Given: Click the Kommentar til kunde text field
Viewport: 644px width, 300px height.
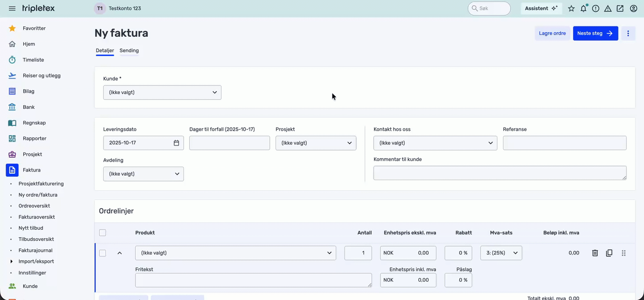Looking at the screenshot, I should pos(499,173).
